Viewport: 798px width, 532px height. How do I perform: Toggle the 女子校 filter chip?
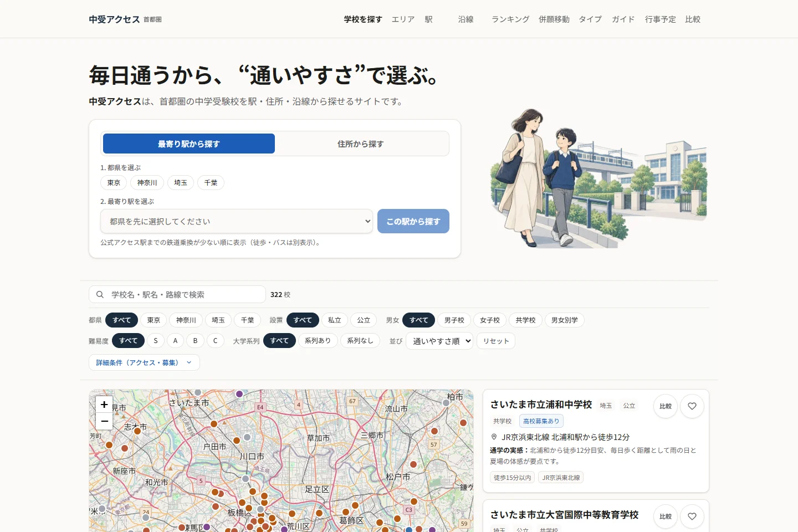pyautogui.click(x=490, y=320)
